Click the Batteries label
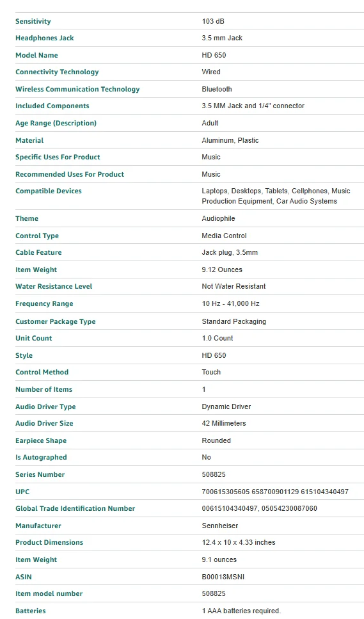The height and width of the screenshot is (619, 364). click(30, 611)
